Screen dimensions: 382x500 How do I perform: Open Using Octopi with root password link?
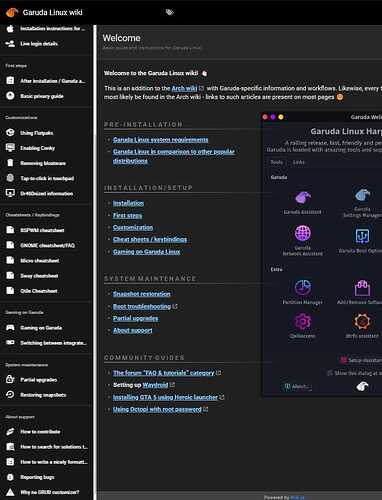point(157,409)
